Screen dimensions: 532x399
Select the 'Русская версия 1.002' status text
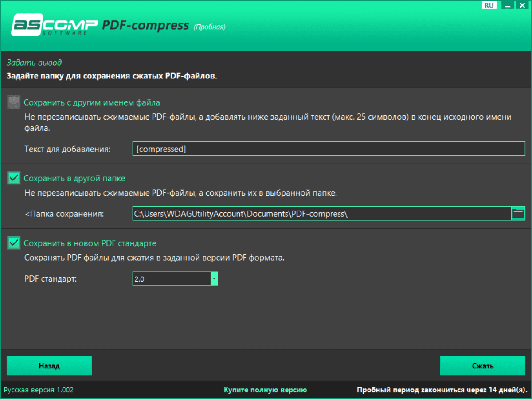(39, 390)
